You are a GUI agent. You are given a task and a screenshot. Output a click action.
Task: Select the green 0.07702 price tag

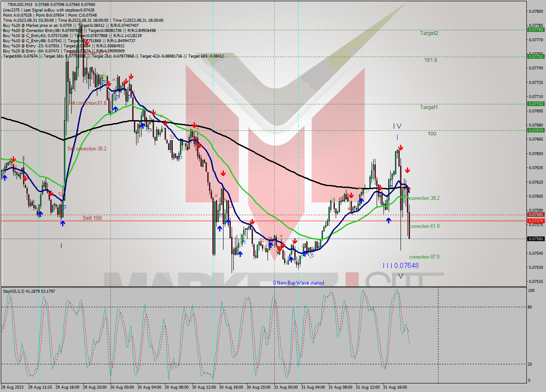coord(536,104)
